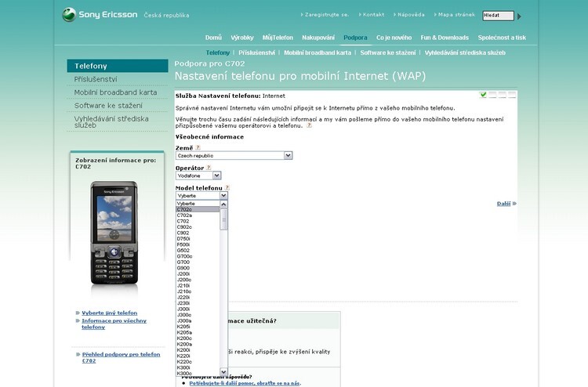Screen dimensions: 588x387
Task: Select C902c in the model list
Action: click(198, 227)
